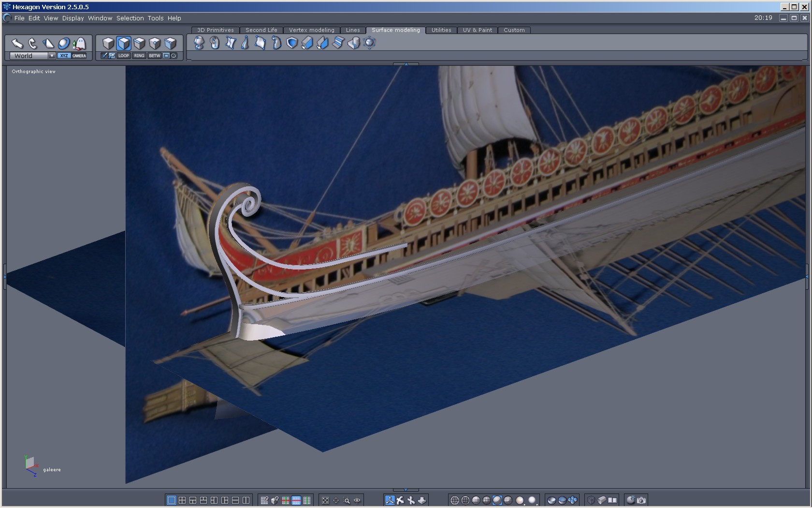Select the Scale manipulator tool
This screenshot has height=508, width=812.
(x=48, y=44)
